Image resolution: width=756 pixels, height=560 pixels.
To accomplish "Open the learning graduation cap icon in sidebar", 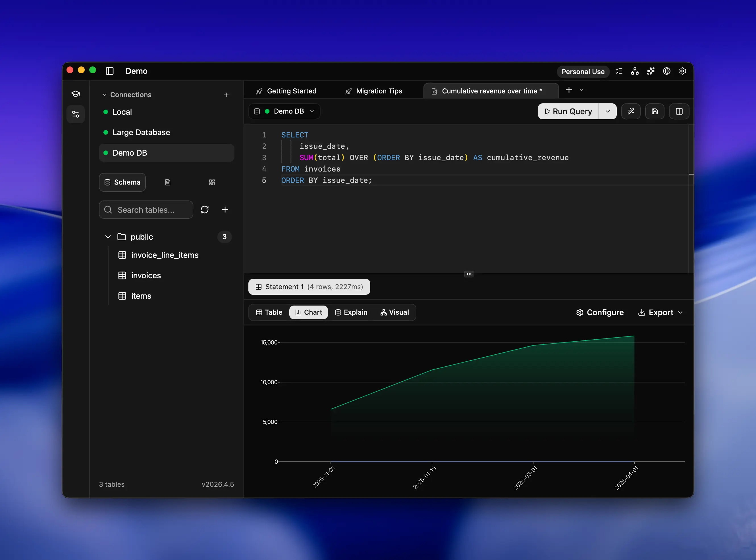I will [75, 93].
